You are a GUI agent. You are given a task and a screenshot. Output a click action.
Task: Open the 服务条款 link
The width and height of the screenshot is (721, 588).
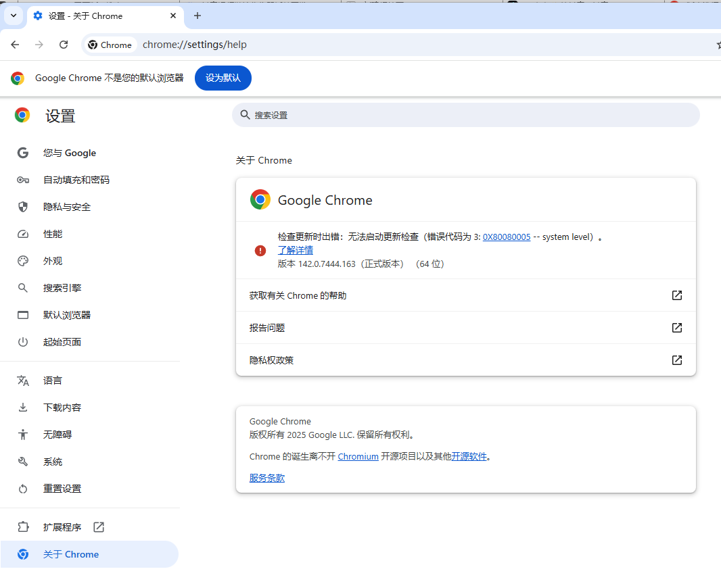pos(267,479)
